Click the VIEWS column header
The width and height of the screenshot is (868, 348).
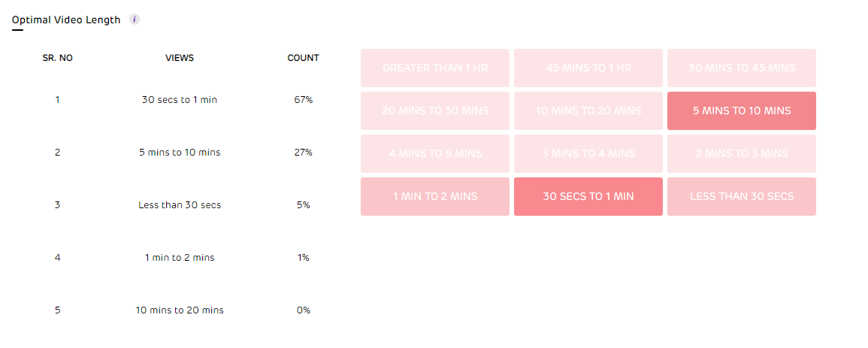click(x=180, y=58)
